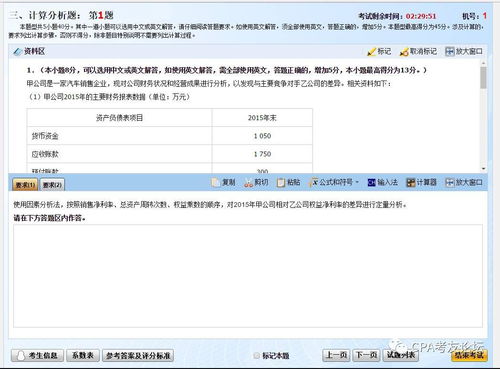Image resolution: width=500 pixels, height=369 pixels.
Task: Click the 资料区 scrollbar thumb
Action: 483,77
